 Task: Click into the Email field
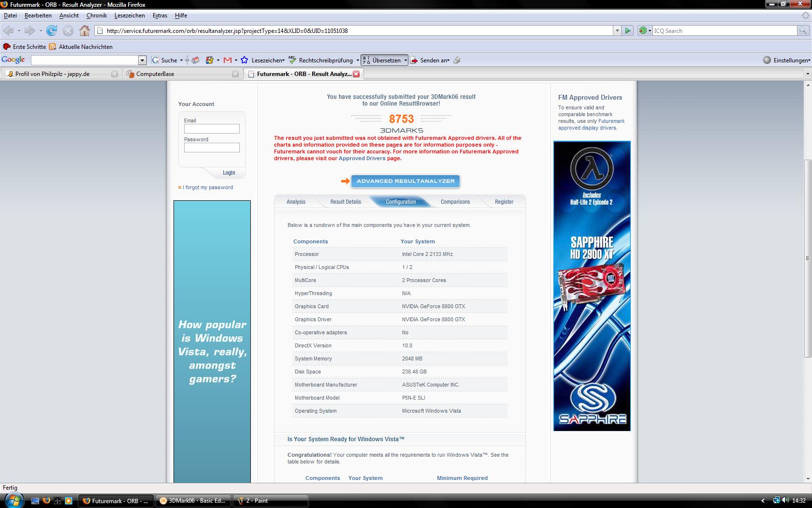pos(212,129)
